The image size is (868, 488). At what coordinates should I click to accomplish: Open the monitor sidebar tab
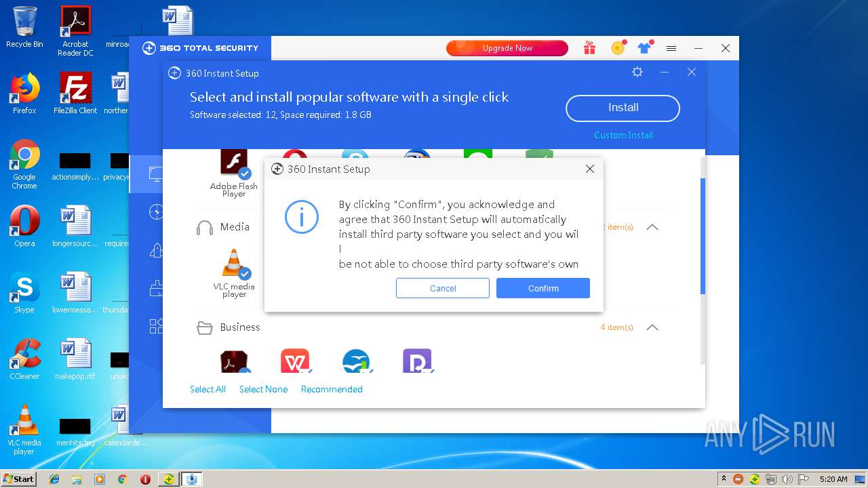point(156,174)
